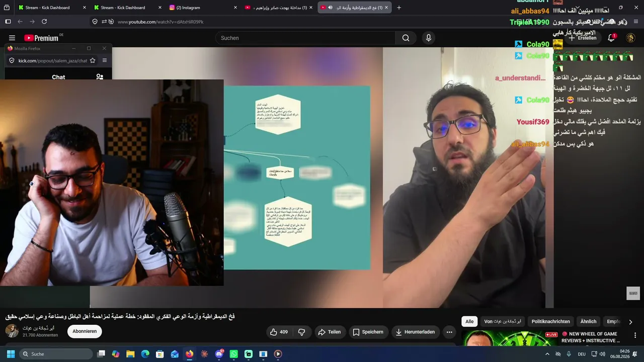
Task: Show hidden system tray icons
Action: tap(547, 354)
